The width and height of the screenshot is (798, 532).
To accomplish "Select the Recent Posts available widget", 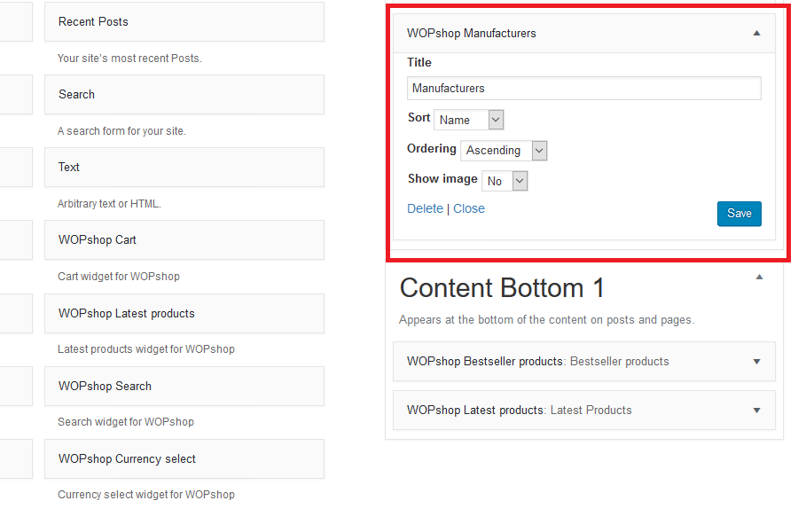I will tap(184, 22).
